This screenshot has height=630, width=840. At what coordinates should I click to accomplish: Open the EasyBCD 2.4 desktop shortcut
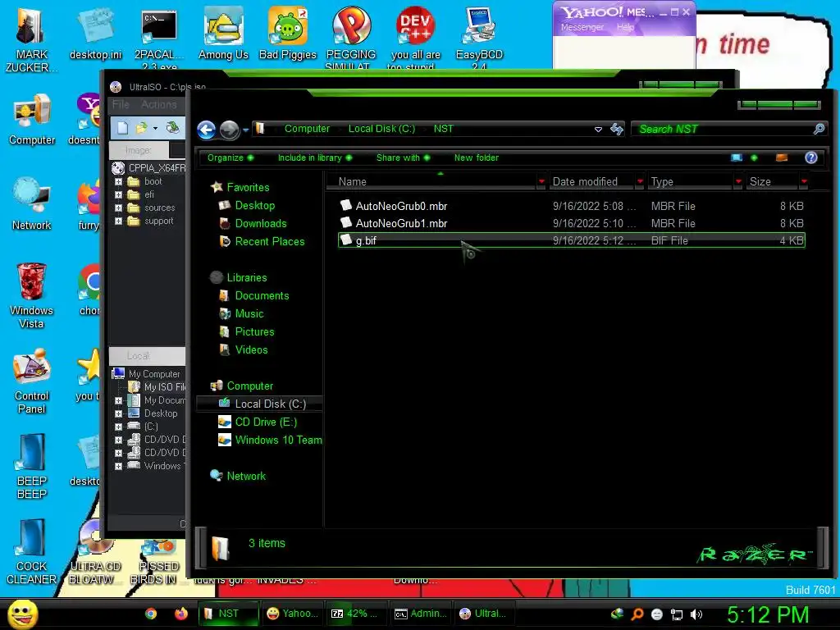tap(479, 38)
